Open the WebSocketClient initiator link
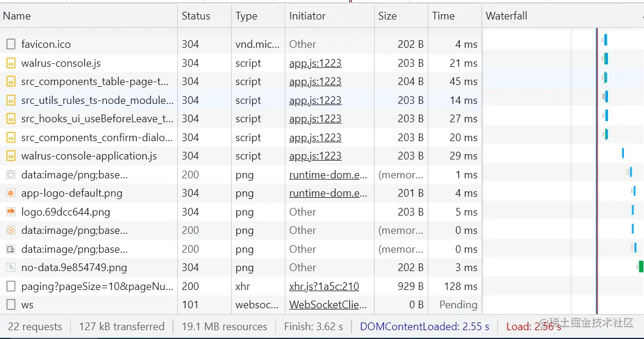This screenshot has width=644, height=339. click(x=328, y=305)
